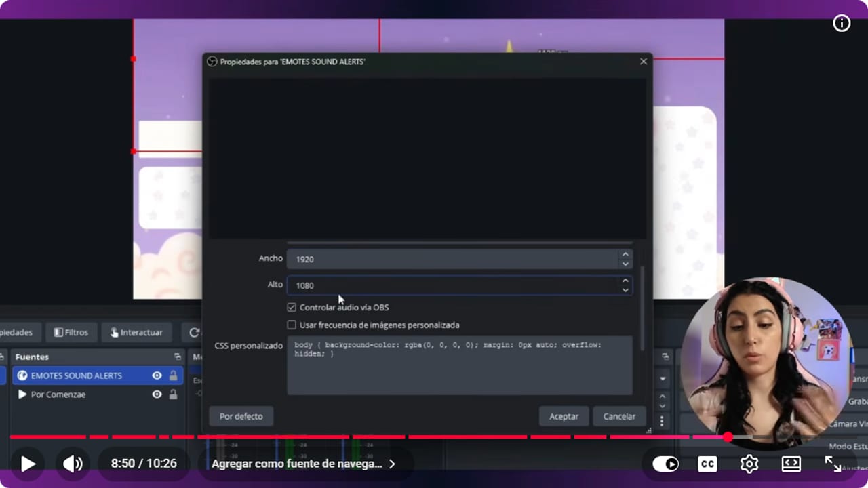868x488 pixels.
Task: Open the three-dot menu beside the properties dialog
Action: pos(662,421)
